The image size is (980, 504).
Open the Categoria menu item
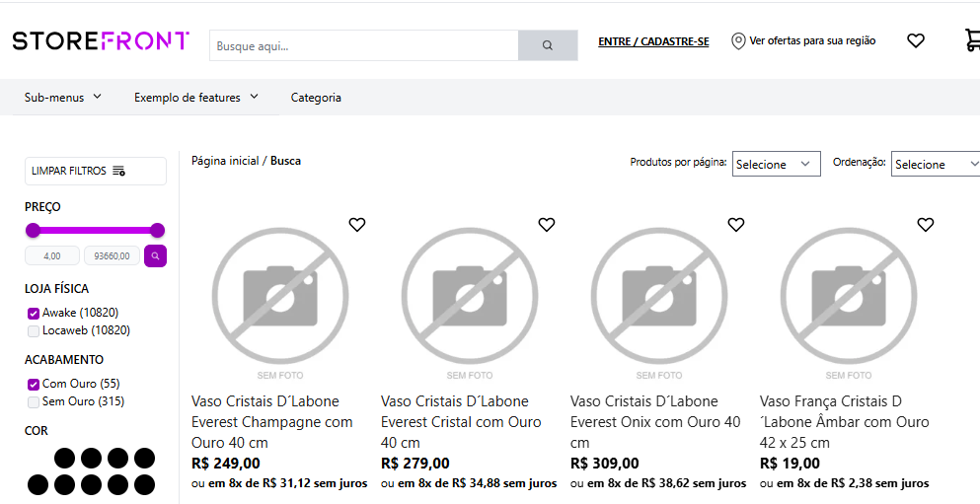tap(316, 98)
